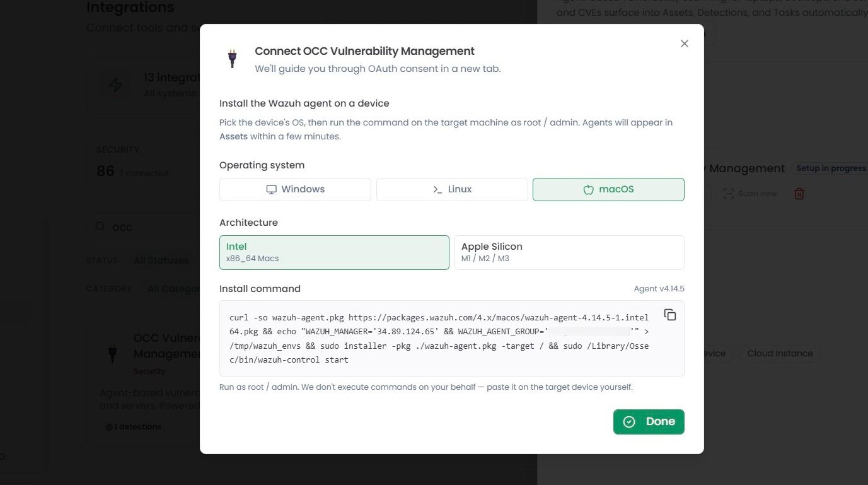
Task: Click the search magnifier icon behind dialog
Action: pos(100,226)
